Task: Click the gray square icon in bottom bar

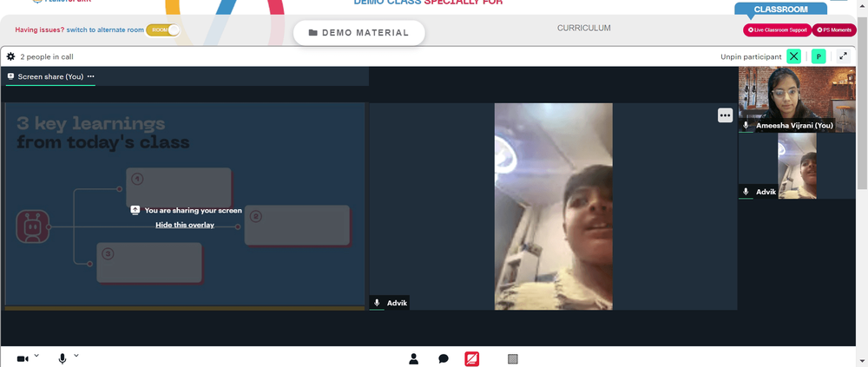Action: click(513, 359)
